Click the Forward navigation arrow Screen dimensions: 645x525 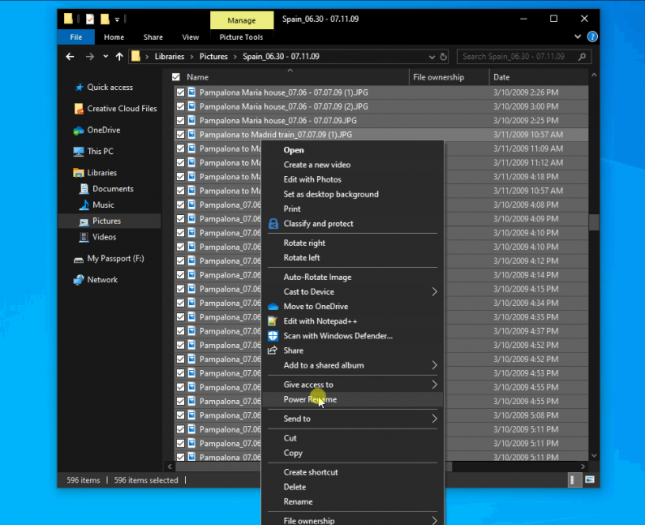point(90,56)
